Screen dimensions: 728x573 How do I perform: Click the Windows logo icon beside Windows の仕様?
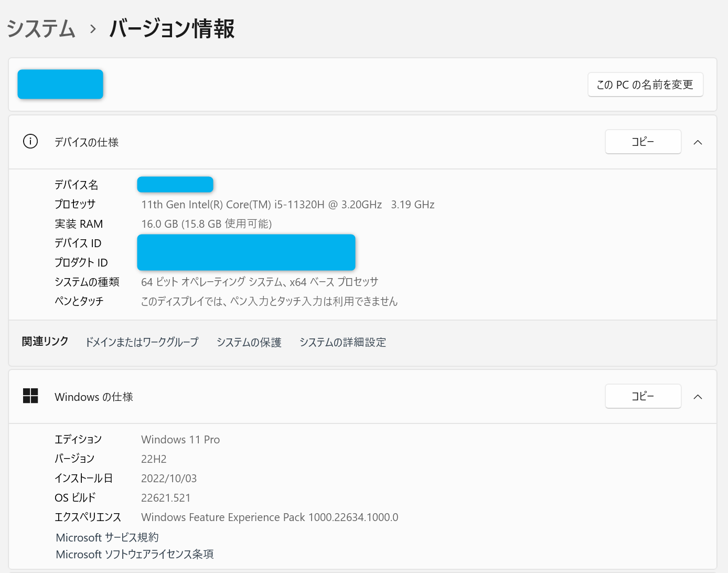tap(30, 396)
